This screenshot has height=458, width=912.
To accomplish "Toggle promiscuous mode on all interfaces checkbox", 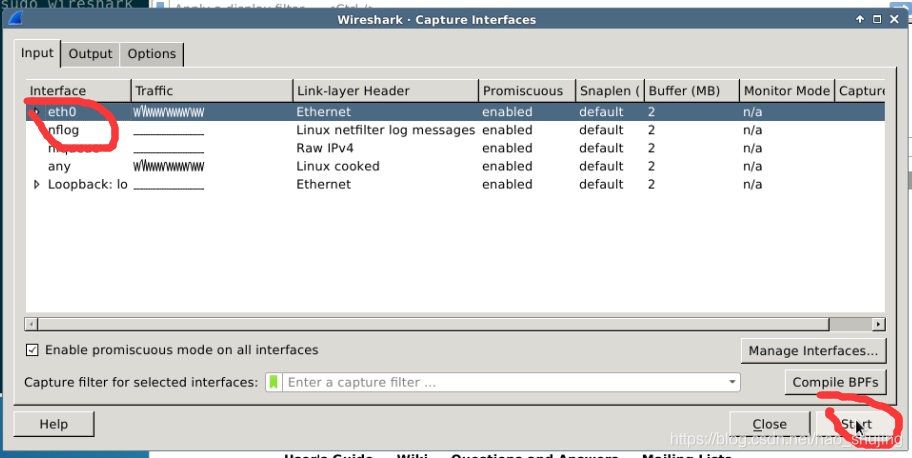I will (x=33, y=350).
